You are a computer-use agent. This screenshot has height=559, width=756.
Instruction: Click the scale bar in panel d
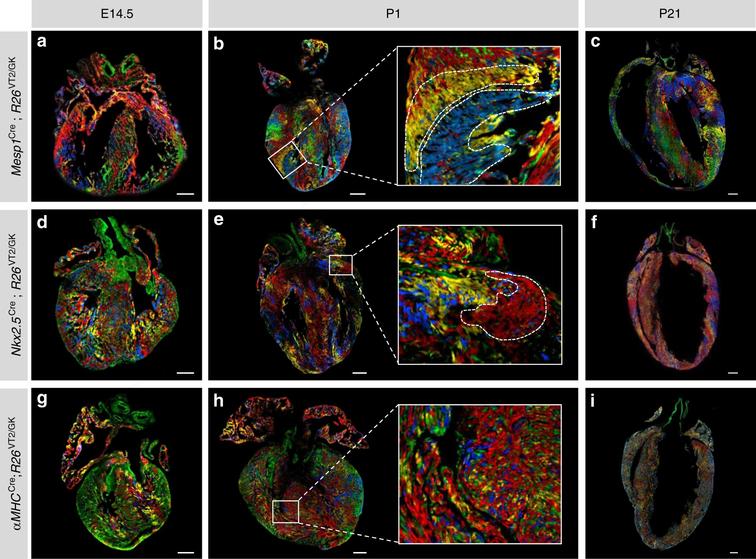(x=185, y=372)
